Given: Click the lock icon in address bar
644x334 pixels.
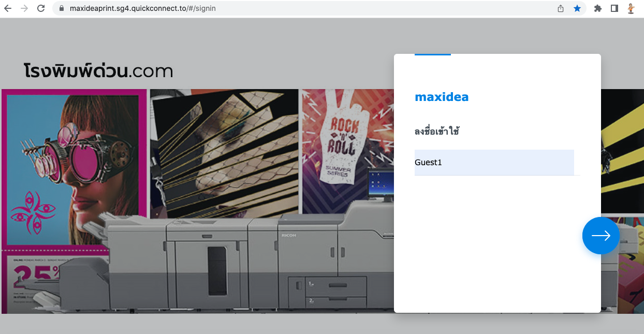Looking at the screenshot, I should click(62, 8).
